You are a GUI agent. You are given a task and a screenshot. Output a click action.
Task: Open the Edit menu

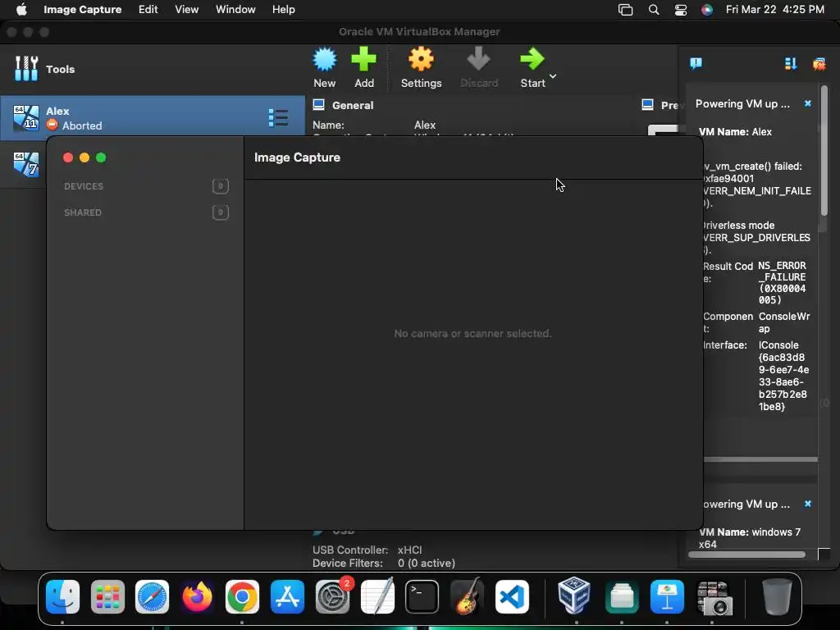coord(148,9)
